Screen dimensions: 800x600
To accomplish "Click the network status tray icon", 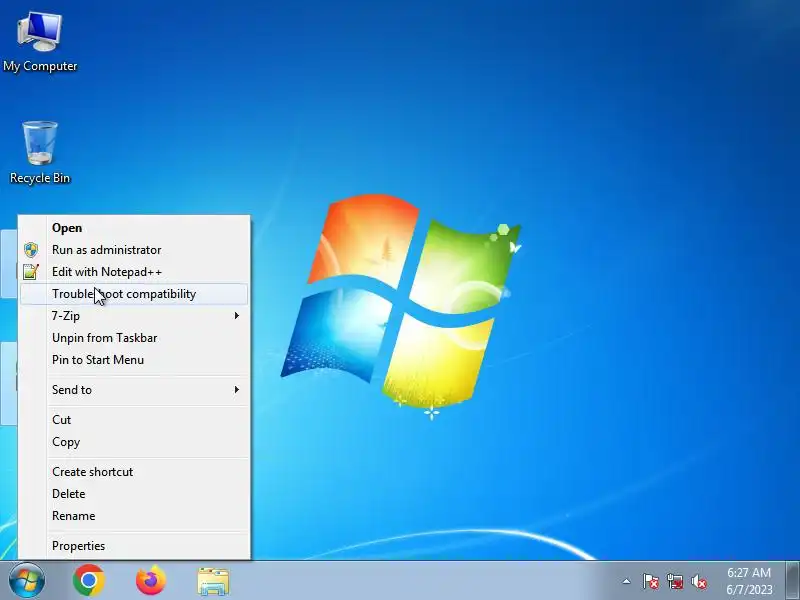I will [x=675, y=581].
